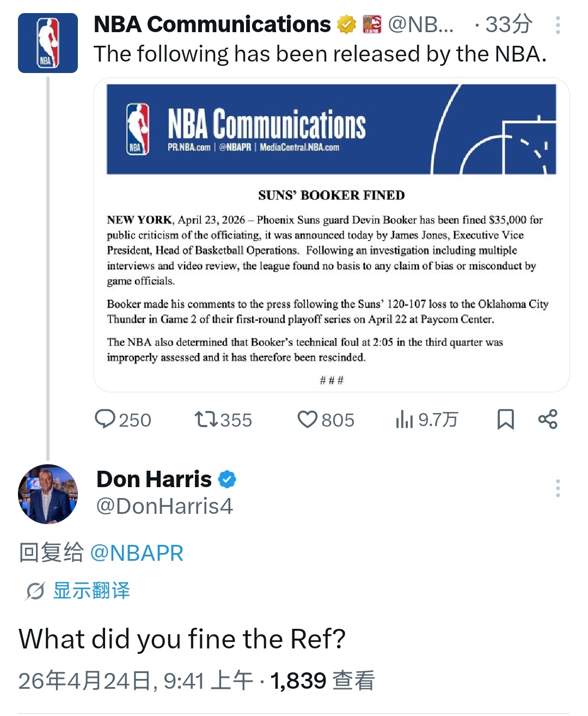Expand the NBA press release image
Image resolution: width=588 pixels, height=716 pixels.
(331, 234)
